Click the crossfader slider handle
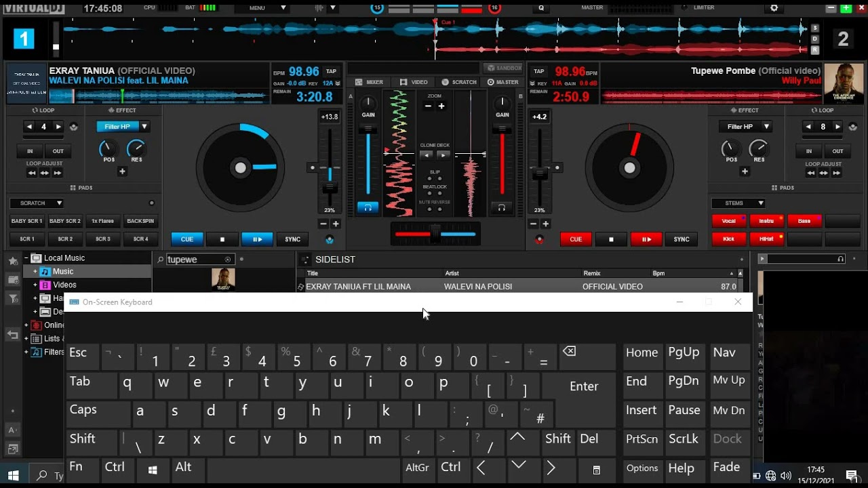Image resolution: width=868 pixels, height=488 pixels. [435, 234]
